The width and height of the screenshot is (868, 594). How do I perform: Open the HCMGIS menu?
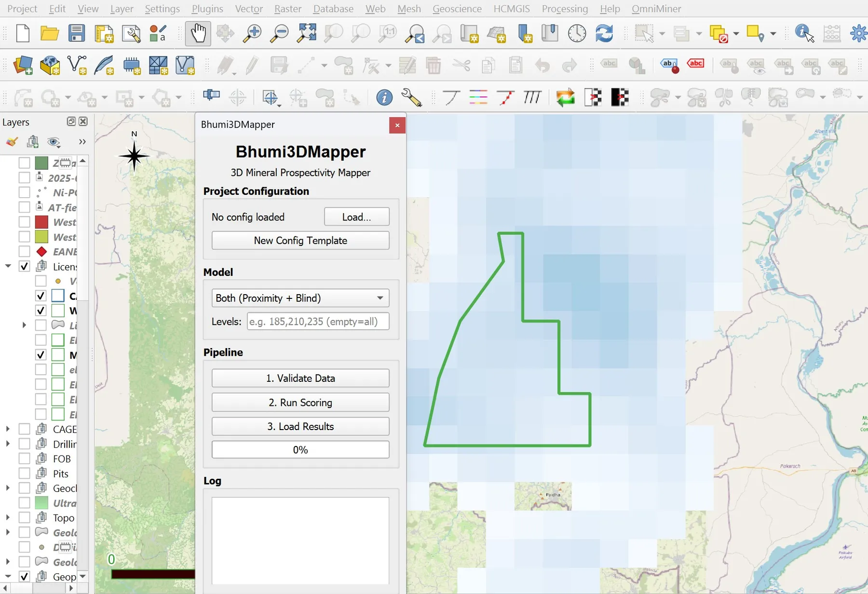tap(512, 9)
